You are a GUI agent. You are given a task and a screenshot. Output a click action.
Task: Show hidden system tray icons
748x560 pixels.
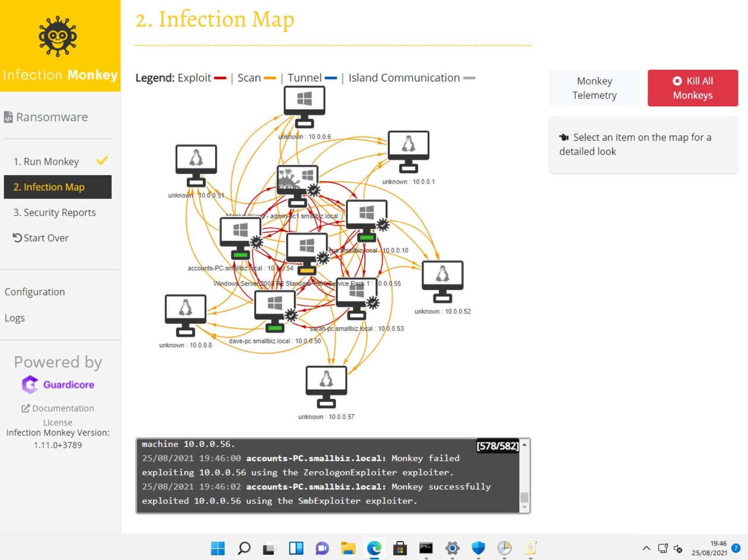[x=647, y=548]
